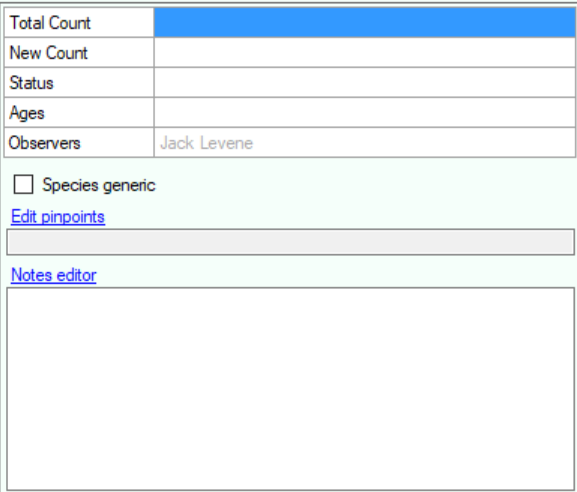The width and height of the screenshot is (577, 492).
Task: Click the Jack Levene placeholder text
Action: click(206, 143)
